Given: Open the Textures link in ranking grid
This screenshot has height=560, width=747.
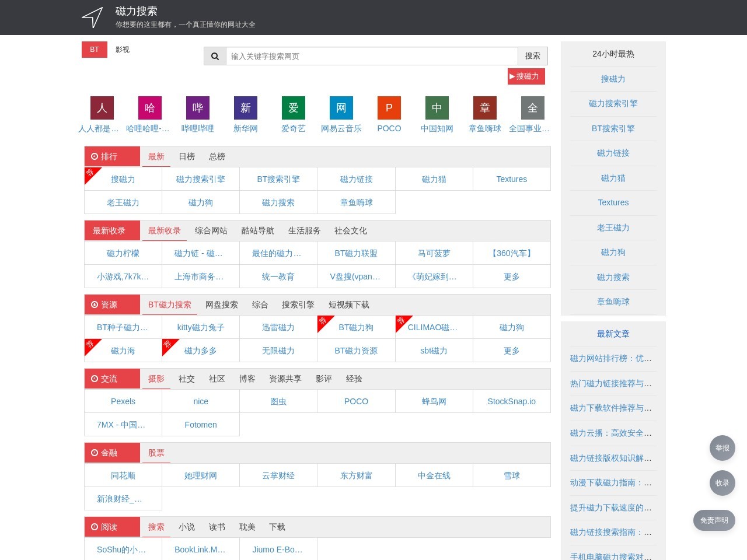Looking at the screenshot, I should (512, 179).
